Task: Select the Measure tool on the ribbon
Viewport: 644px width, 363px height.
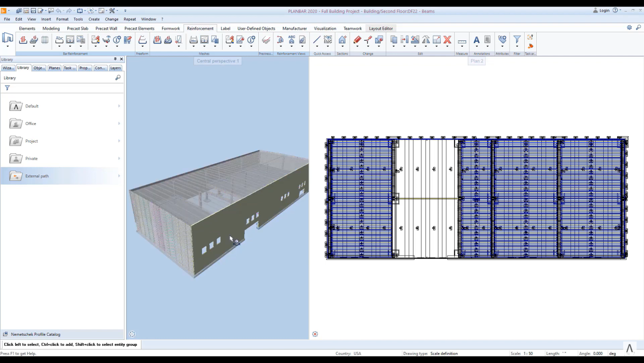Action: [x=462, y=40]
